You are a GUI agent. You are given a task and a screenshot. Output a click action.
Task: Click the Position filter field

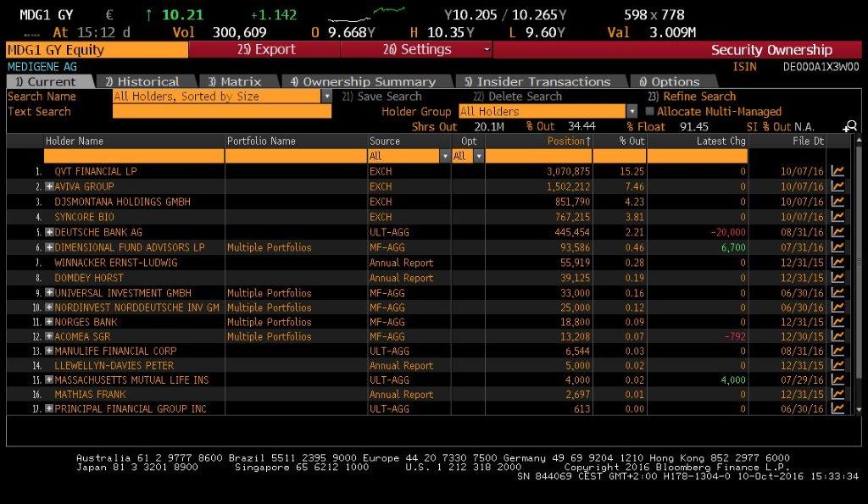pos(538,156)
